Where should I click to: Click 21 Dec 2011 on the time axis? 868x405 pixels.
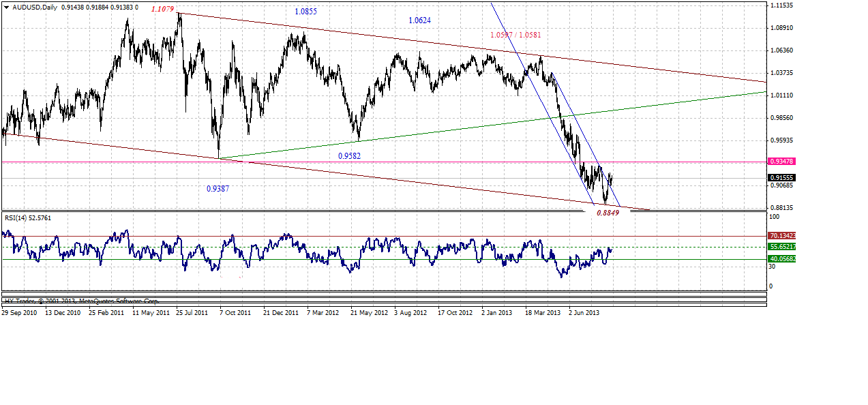pyautogui.click(x=281, y=313)
